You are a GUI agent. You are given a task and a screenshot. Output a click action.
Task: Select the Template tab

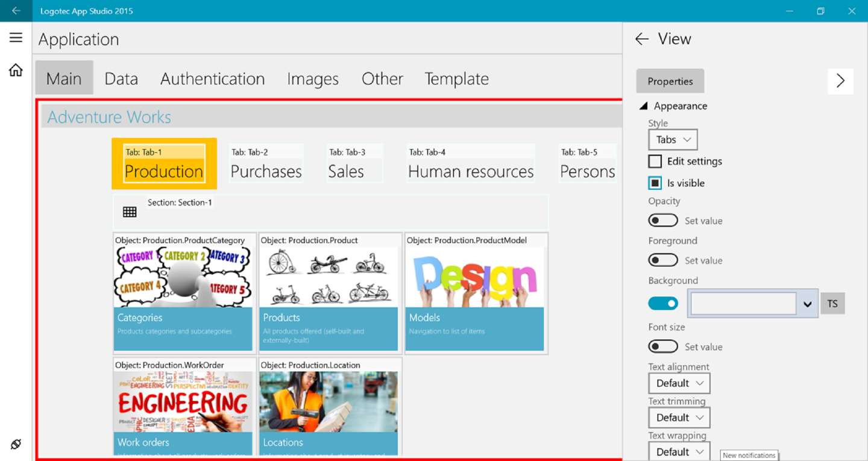(x=456, y=78)
